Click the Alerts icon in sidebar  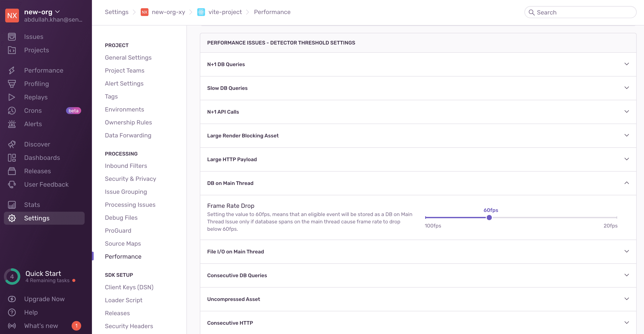(11, 124)
